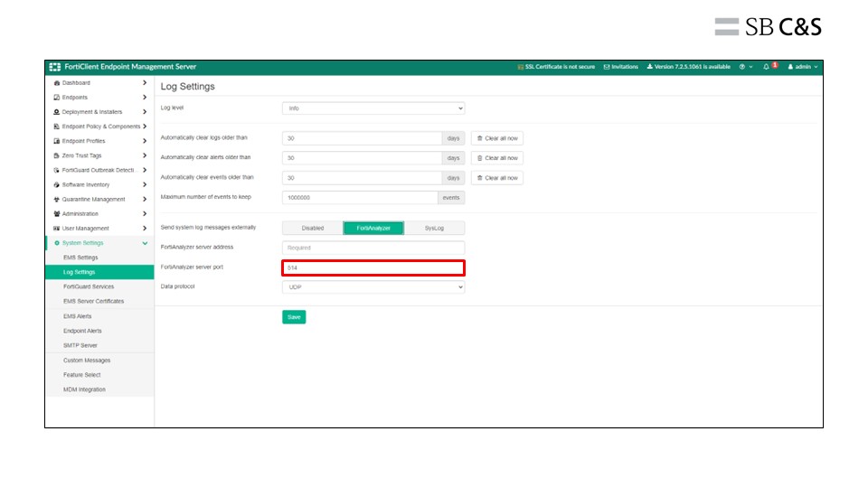This screenshot has height=488, width=868.
Task: Click the Maximum number of events field
Action: point(360,198)
